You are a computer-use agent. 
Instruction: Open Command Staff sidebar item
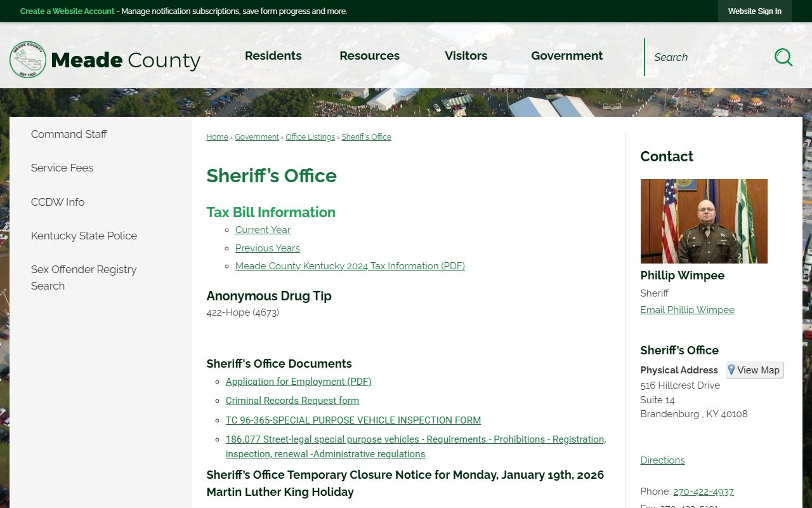69,134
